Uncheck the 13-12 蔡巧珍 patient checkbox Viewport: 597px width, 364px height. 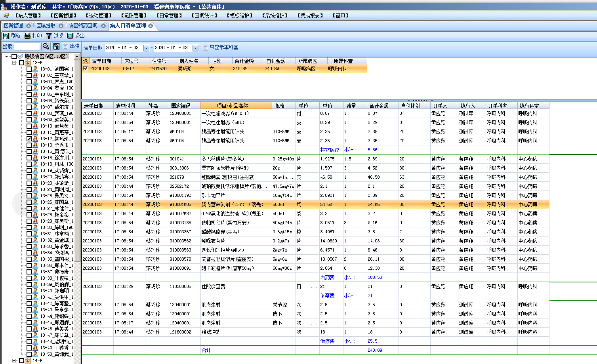point(29,139)
